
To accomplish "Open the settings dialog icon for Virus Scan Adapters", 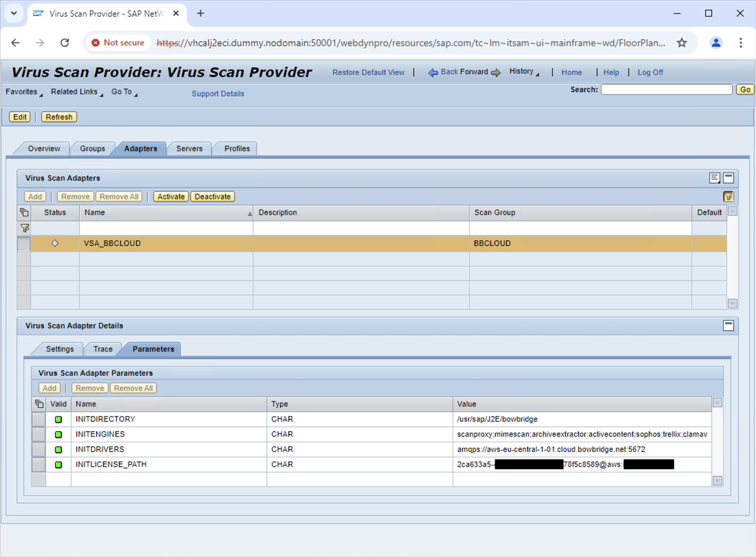I will tap(714, 178).
